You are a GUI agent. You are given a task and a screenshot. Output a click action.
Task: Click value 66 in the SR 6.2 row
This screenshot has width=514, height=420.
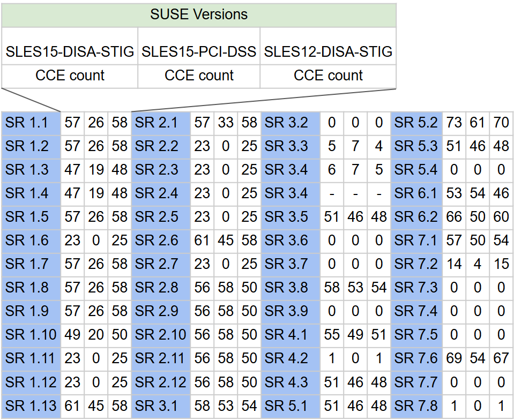click(454, 217)
